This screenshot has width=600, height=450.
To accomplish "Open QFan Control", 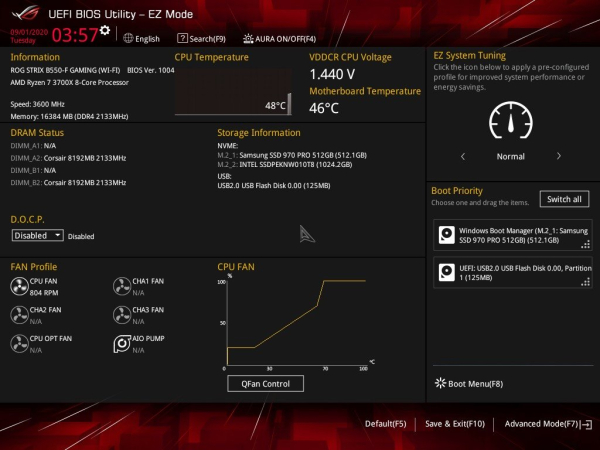I will coord(266,383).
